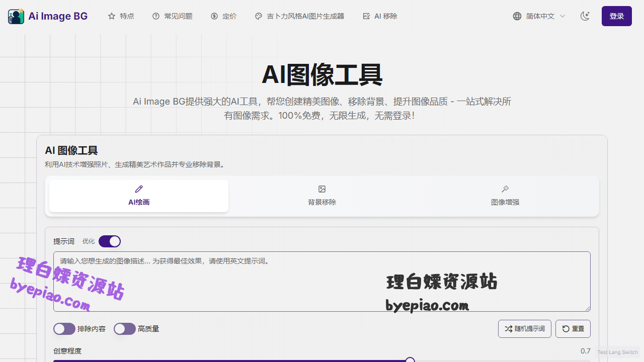Click the star icon beside 特点
Screen dimensions: 644x362
[x=112, y=16]
